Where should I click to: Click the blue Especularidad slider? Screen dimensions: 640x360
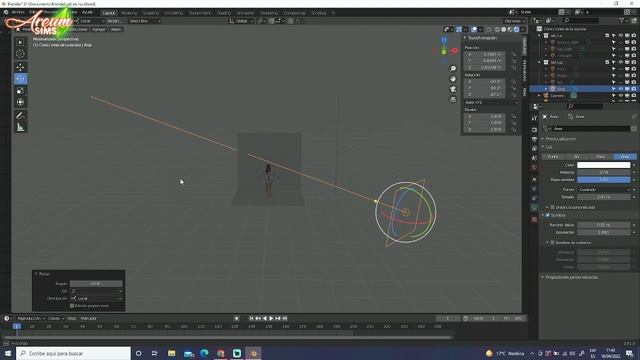point(604,180)
